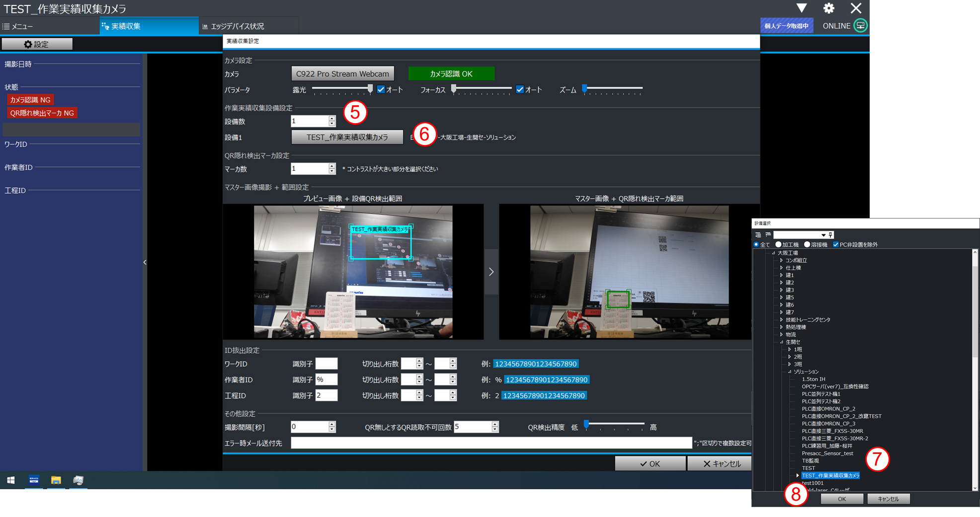Open the 設備選択 search dropdown
980x517 pixels.
pos(823,235)
